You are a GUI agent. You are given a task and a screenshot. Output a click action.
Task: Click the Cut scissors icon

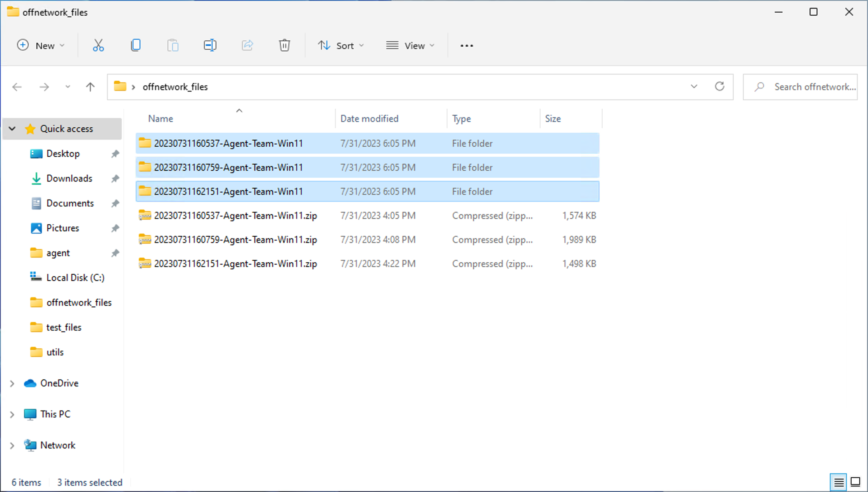click(98, 45)
